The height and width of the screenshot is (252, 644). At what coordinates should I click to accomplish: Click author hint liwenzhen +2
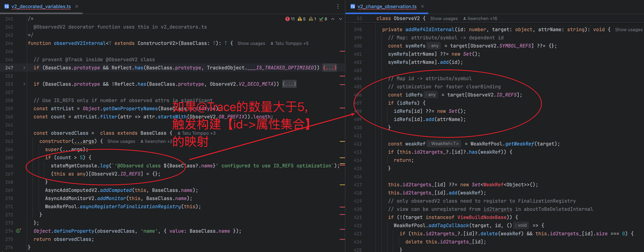[x=156, y=142]
